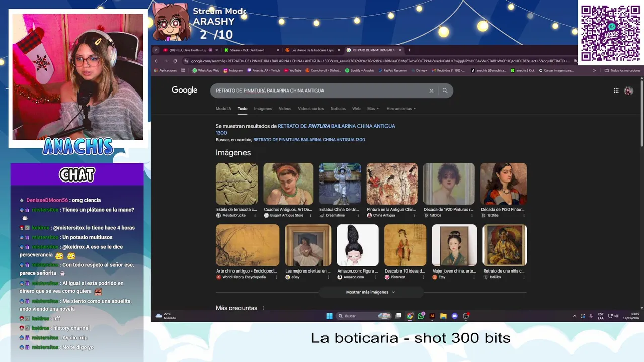The image size is (644, 362).
Task: Expand Mostrar más imágenes
Action: tap(371, 292)
